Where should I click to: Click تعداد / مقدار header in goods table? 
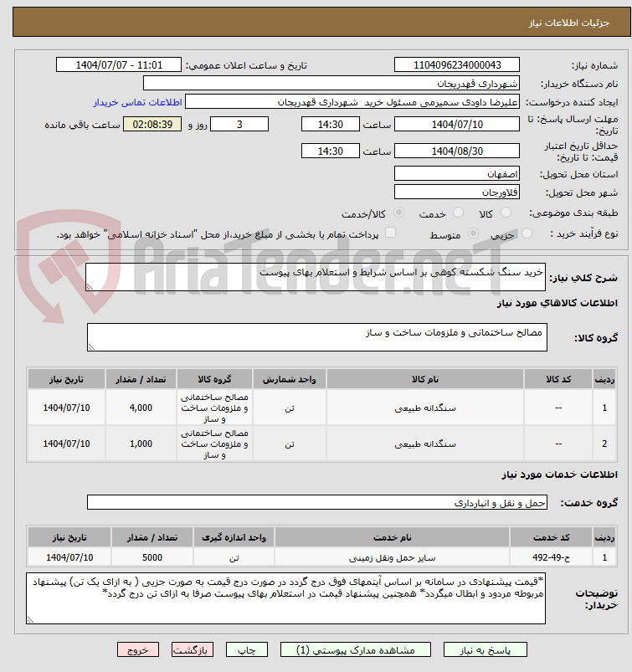tap(141, 379)
